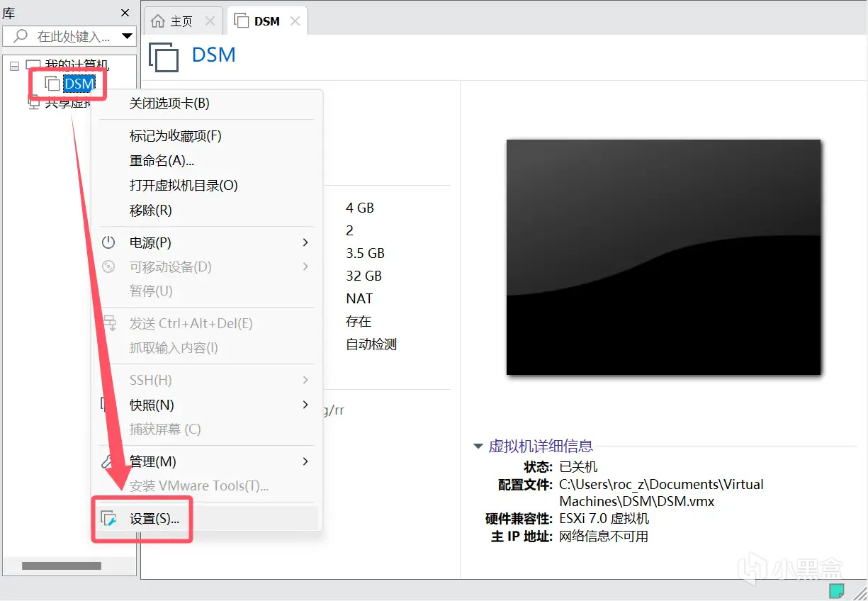
Task: Open the 快照(N) snapshot submenu
Action: (207, 405)
